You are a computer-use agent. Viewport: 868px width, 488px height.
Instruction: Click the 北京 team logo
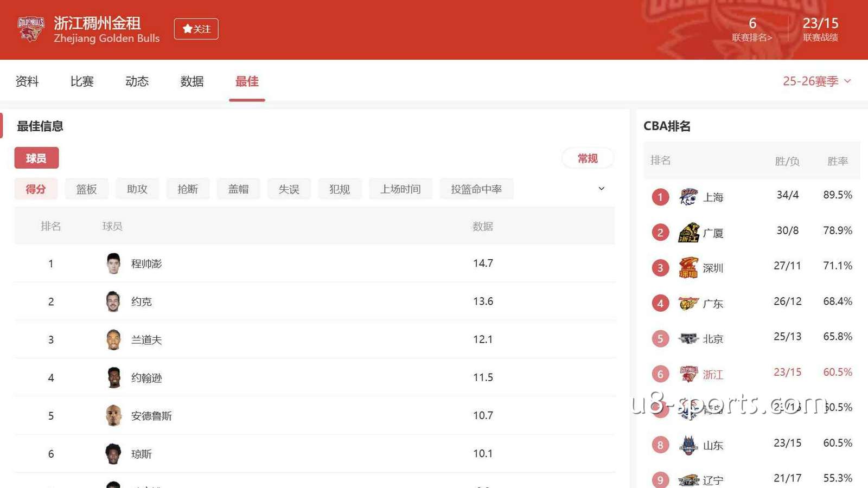pos(688,339)
